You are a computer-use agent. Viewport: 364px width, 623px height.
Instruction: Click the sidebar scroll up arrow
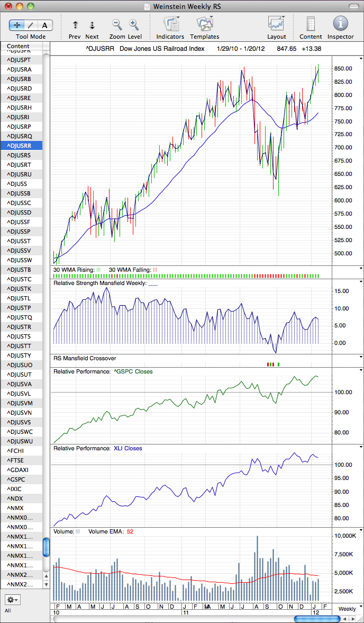[x=47, y=576]
